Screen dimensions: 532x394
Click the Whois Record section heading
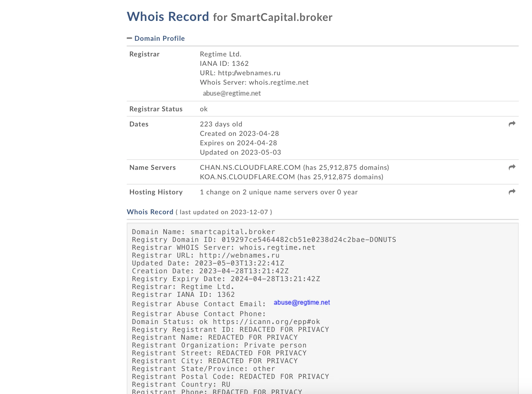click(150, 212)
